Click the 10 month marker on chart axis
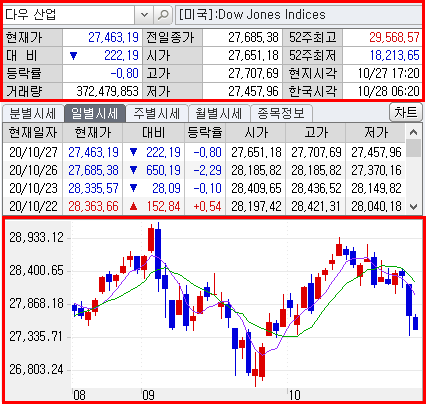This screenshot has height=404, width=426. point(295,395)
